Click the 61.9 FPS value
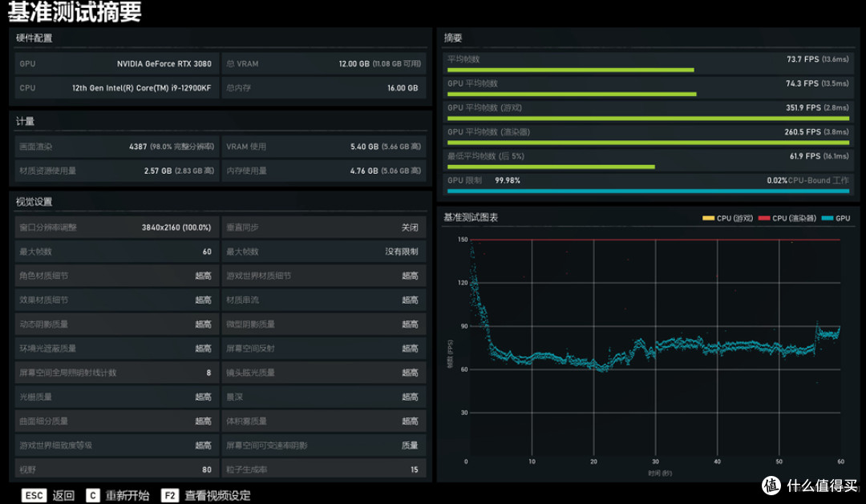The image size is (866, 504). [x=819, y=156]
